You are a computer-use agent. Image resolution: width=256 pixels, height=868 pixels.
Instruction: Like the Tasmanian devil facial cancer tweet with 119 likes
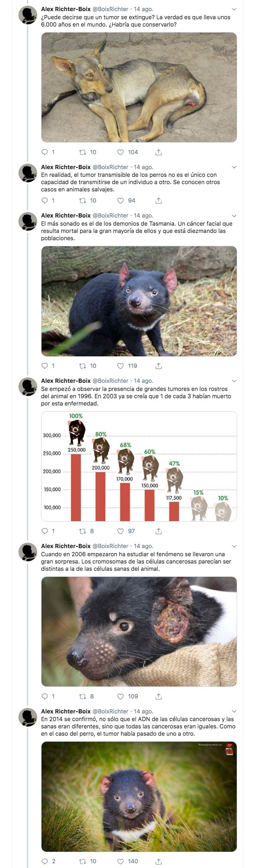(127, 366)
